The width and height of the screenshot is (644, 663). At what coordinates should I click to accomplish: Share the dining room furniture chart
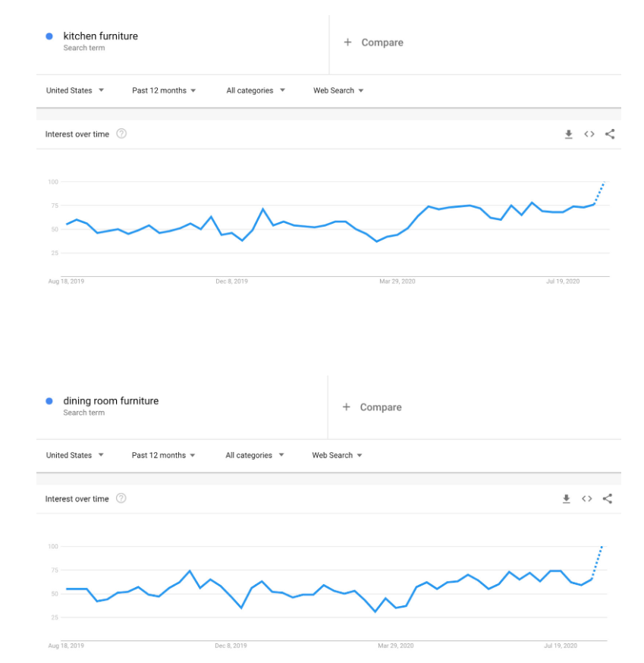pos(608,499)
